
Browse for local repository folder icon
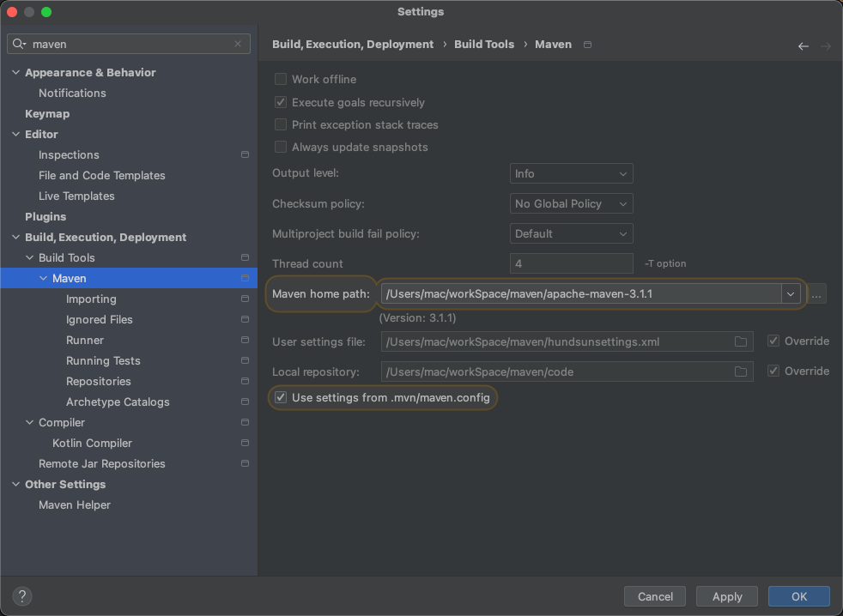(x=741, y=371)
